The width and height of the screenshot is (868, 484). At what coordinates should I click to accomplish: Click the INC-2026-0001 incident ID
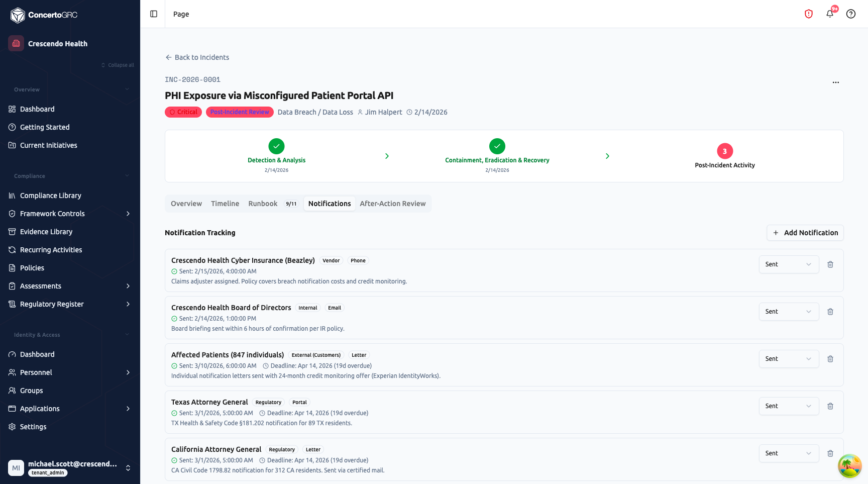click(x=192, y=79)
